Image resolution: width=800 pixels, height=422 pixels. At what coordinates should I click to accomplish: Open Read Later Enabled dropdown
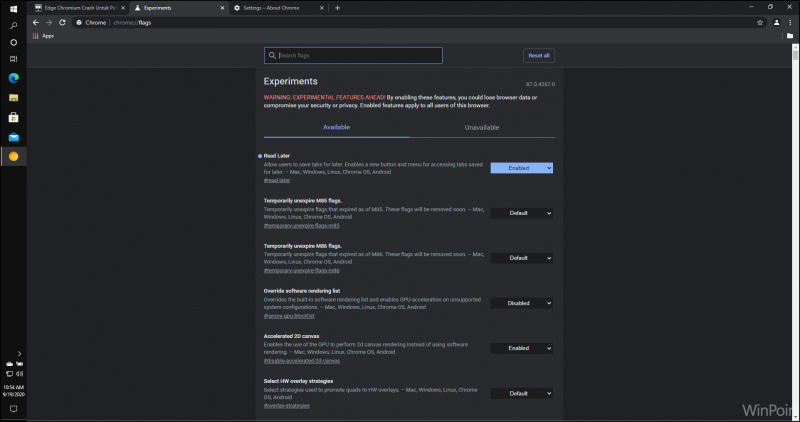(x=521, y=168)
